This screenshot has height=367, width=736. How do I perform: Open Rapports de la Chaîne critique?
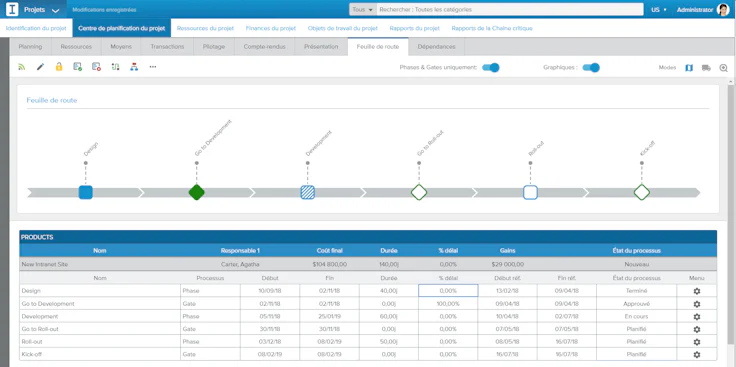[x=492, y=28]
